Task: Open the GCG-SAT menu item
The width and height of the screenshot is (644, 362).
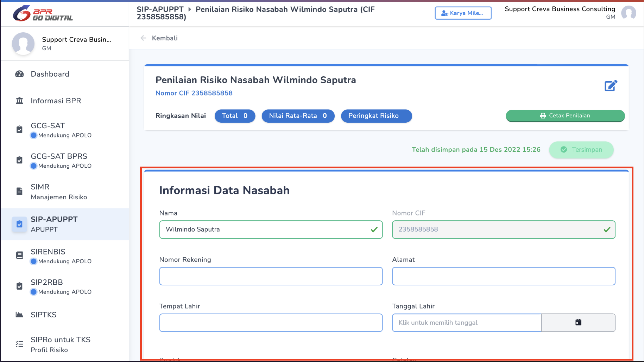Action: [x=65, y=130]
